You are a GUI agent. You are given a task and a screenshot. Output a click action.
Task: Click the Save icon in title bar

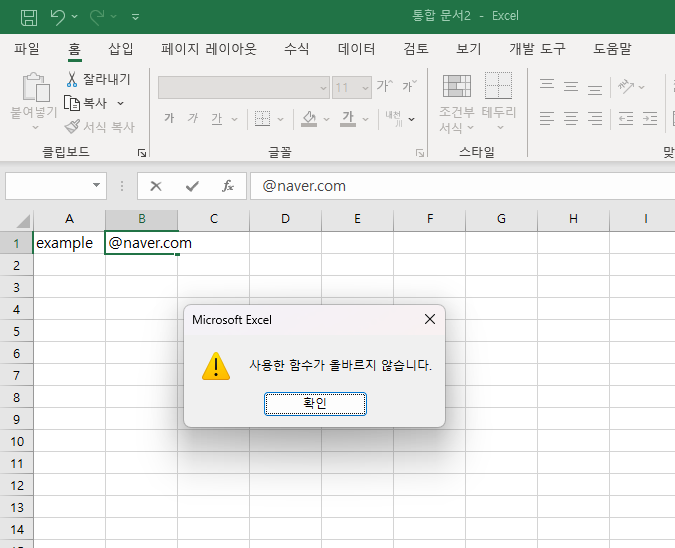[x=29, y=17]
